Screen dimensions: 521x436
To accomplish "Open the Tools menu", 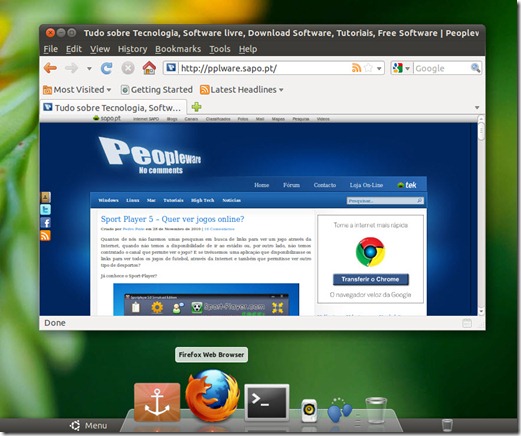I will 220,49.
